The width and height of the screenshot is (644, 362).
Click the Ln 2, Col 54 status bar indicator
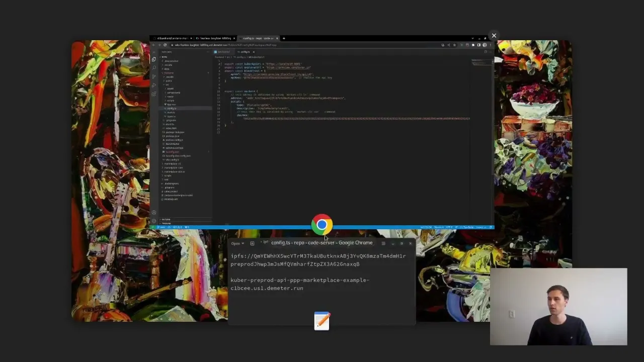pyautogui.click(x=426, y=227)
